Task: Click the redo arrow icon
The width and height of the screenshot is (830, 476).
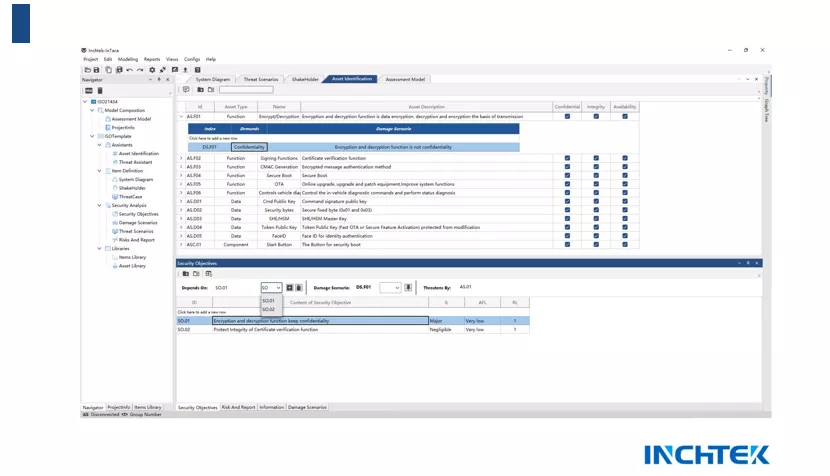Action: 140,70
